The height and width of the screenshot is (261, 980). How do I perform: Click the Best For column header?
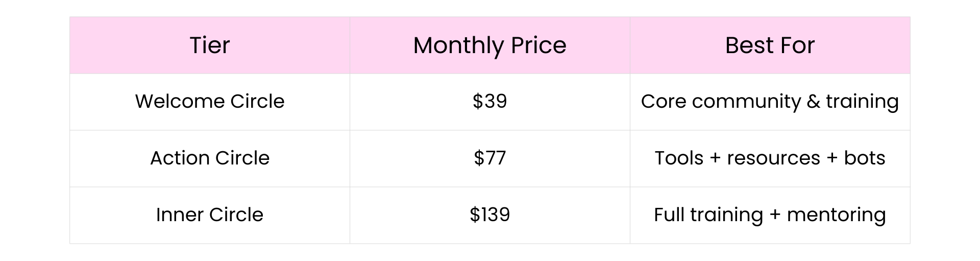tap(770, 45)
